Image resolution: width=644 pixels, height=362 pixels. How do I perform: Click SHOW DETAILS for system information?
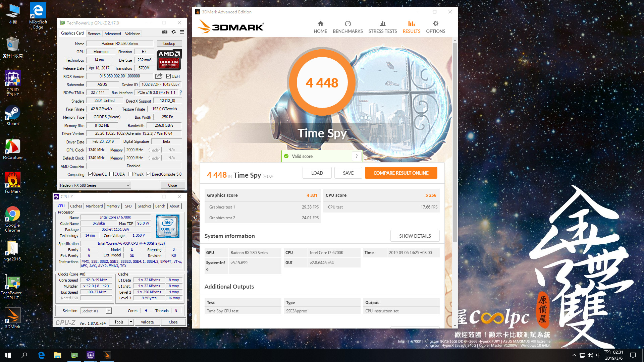[415, 236]
